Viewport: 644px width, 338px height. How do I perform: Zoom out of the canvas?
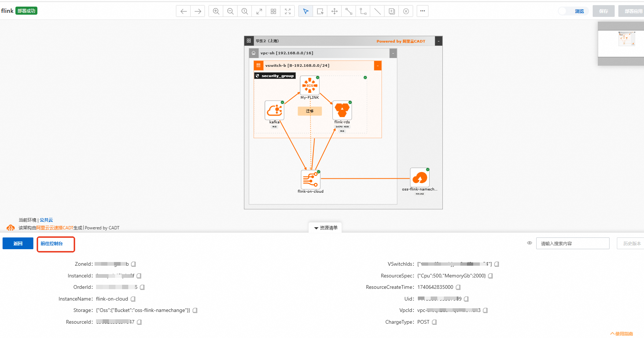coord(230,11)
